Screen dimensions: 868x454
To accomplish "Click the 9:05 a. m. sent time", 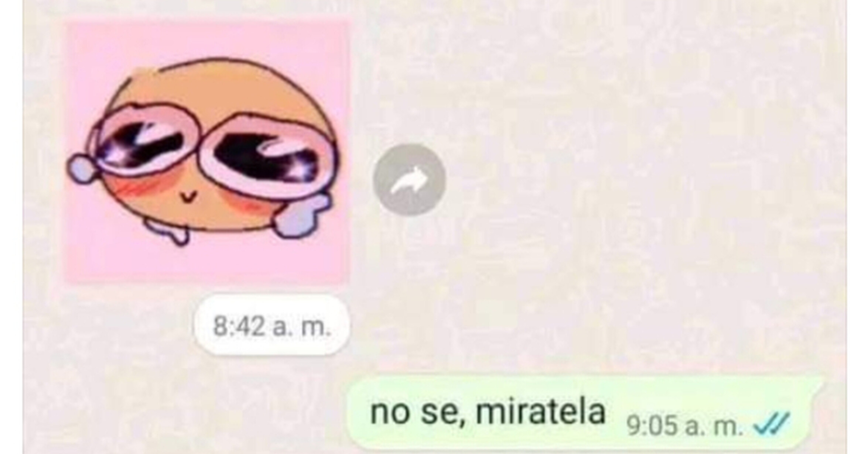I will pos(685,425).
